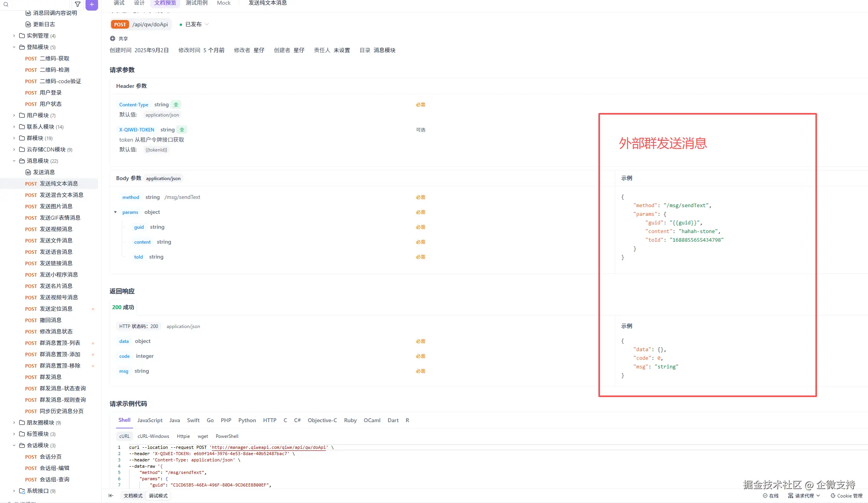Image resolution: width=868 pixels, height=503 pixels.
Task: Open the 已发布 status dropdown
Action: tap(194, 24)
